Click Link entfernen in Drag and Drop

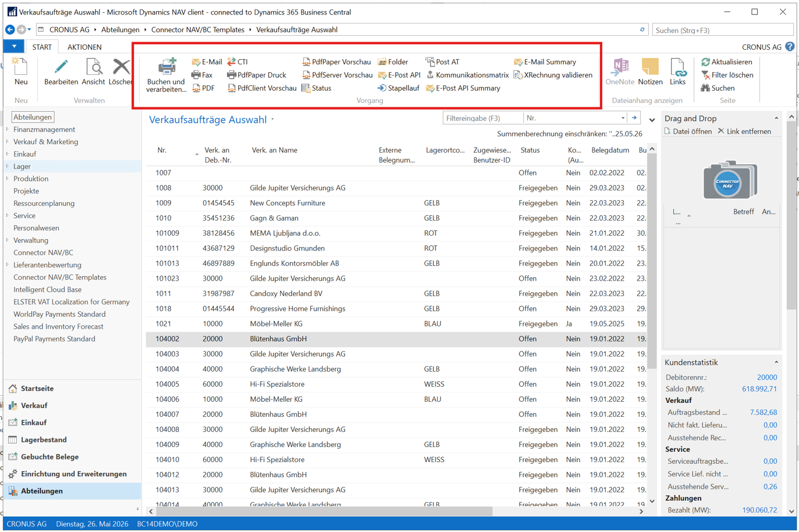(x=744, y=131)
